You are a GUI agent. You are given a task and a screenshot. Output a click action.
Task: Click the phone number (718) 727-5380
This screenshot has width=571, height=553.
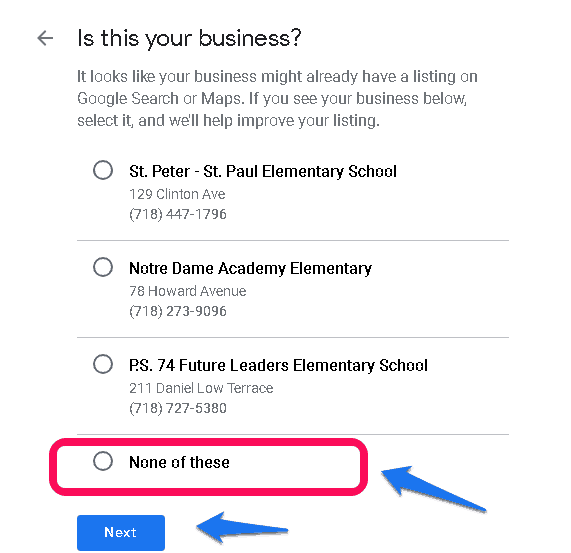point(178,408)
